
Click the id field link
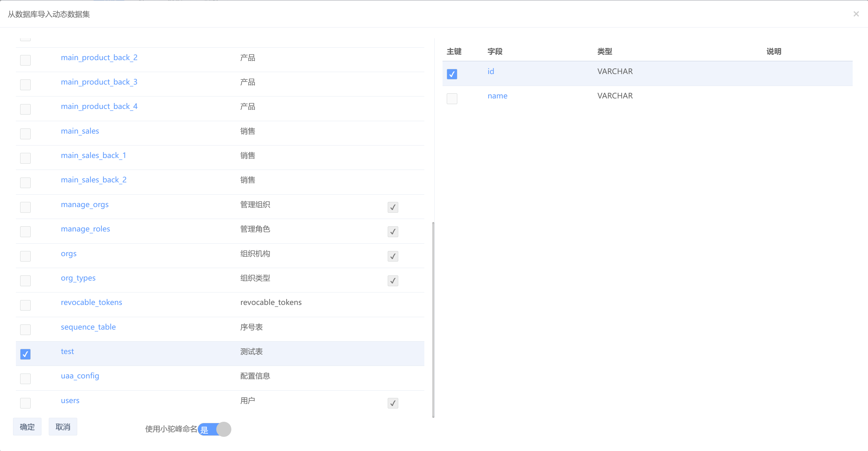[490, 71]
